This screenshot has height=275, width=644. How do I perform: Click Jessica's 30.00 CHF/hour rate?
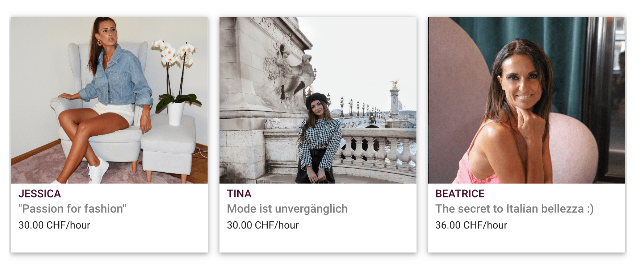pyautogui.click(x=54, y=225)
